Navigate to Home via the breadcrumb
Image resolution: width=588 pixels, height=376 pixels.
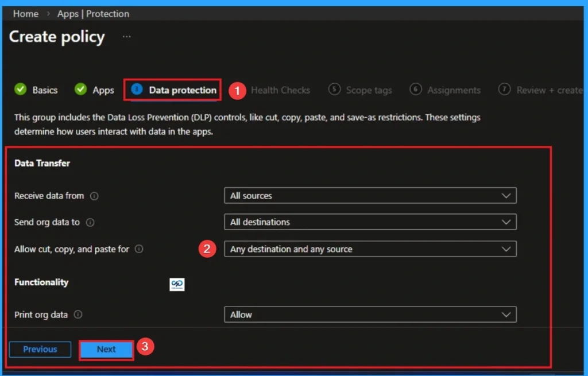coord(25,13)
